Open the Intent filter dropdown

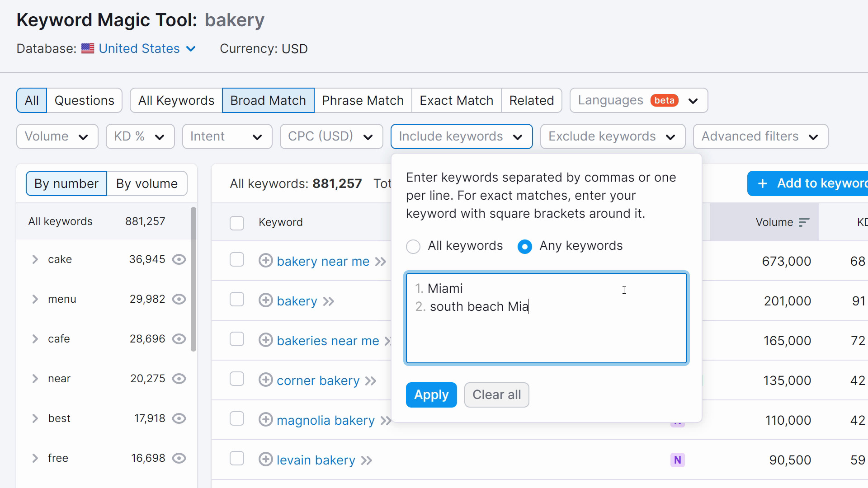[x=227, y=136]
